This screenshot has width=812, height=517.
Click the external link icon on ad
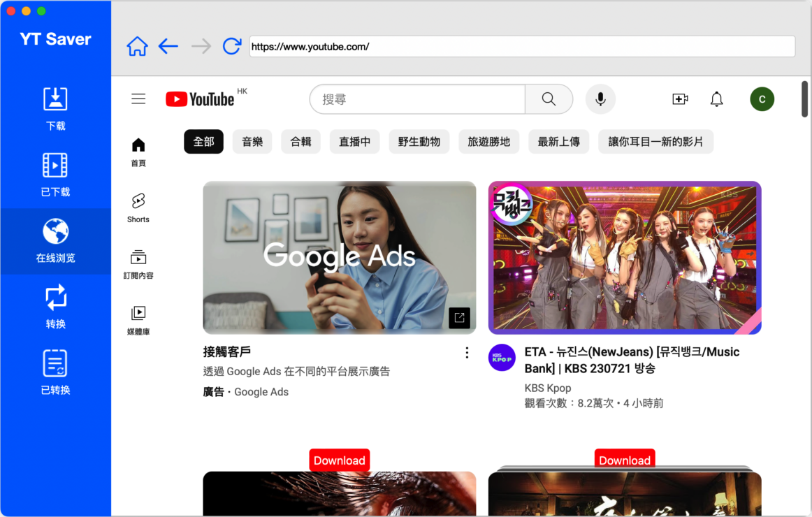(459, 318)
